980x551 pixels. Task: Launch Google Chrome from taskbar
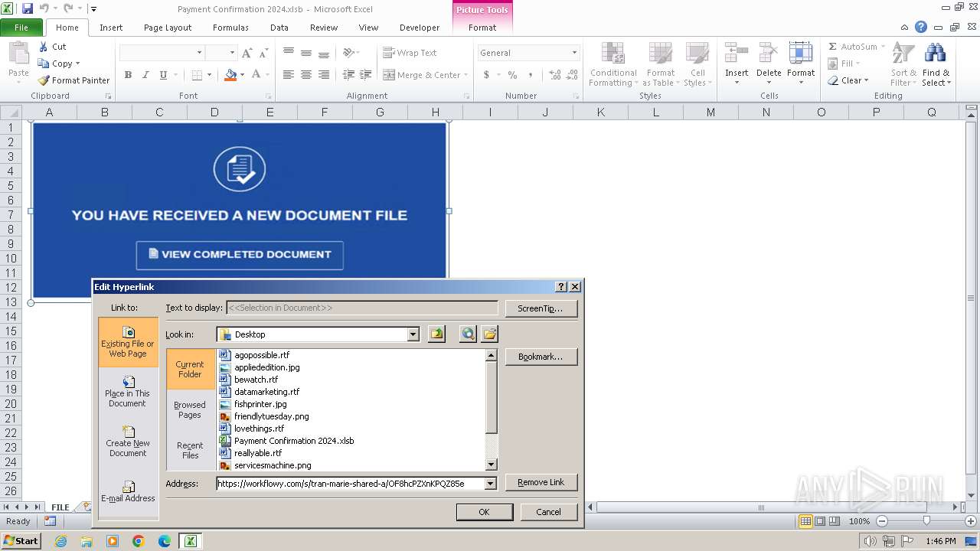139,541
